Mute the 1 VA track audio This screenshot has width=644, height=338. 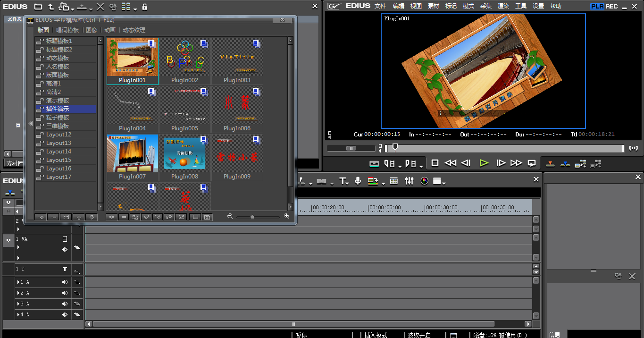point(65,249)
